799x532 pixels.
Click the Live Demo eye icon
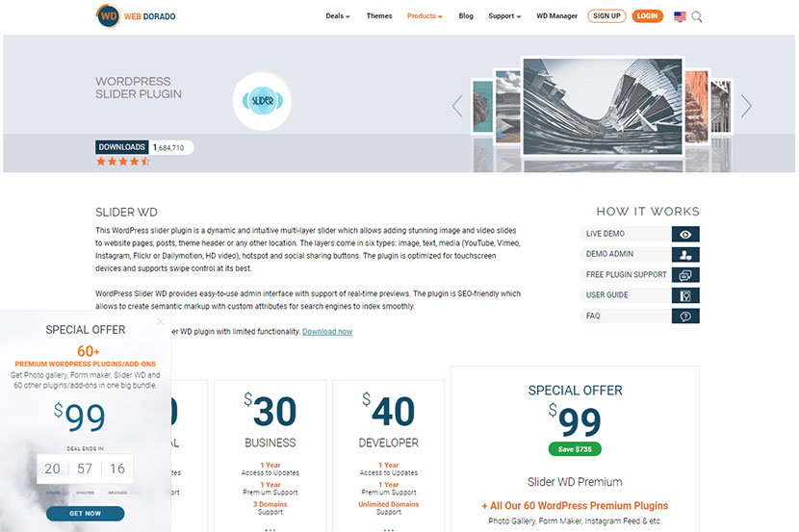(685, 234)
